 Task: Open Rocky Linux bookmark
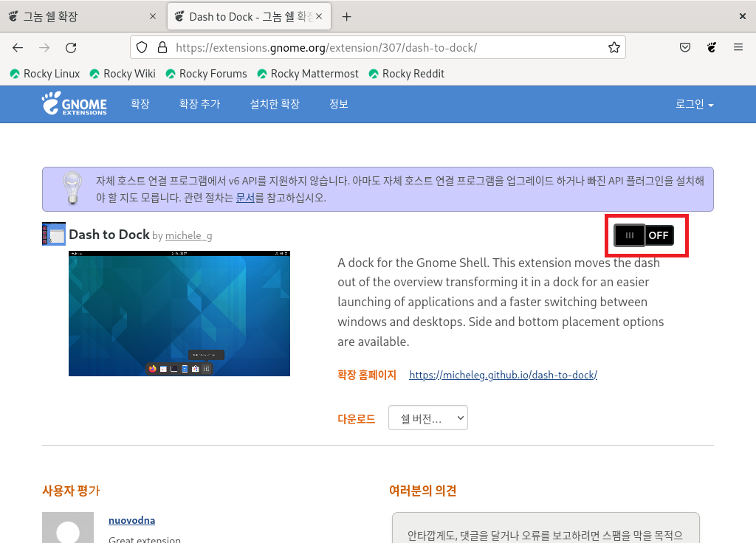pos(45,74)
